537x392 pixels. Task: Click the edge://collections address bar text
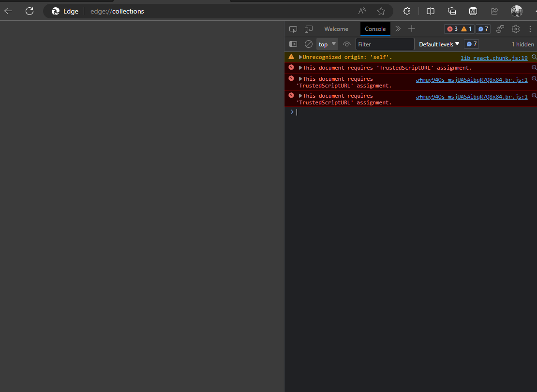[x=117, y=11]
